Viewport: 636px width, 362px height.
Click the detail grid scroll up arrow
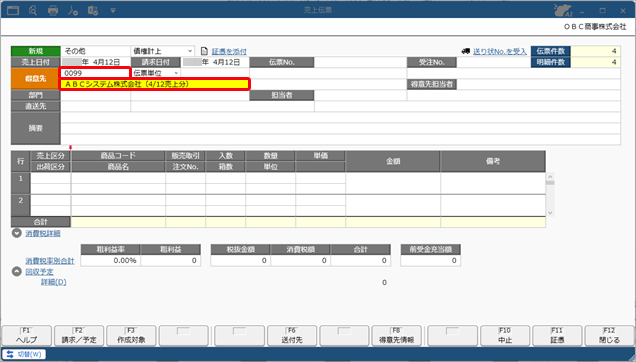coord(550,177)
